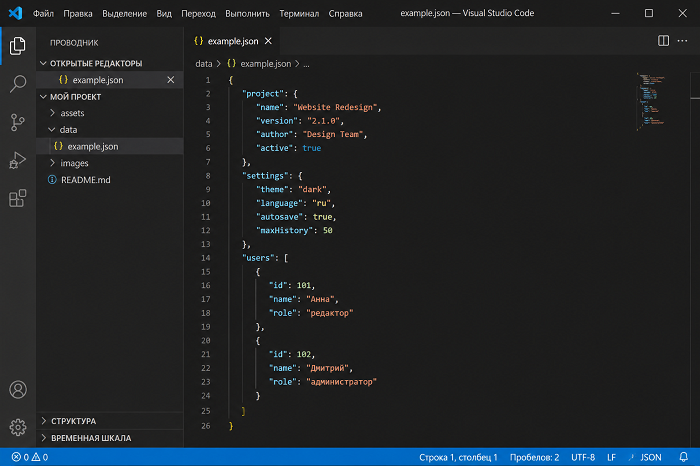The width and height of the screenshot is (700, 466).
Task: Click the README.md info file icon
Action: pyautogui.click(x=52, y=180)
